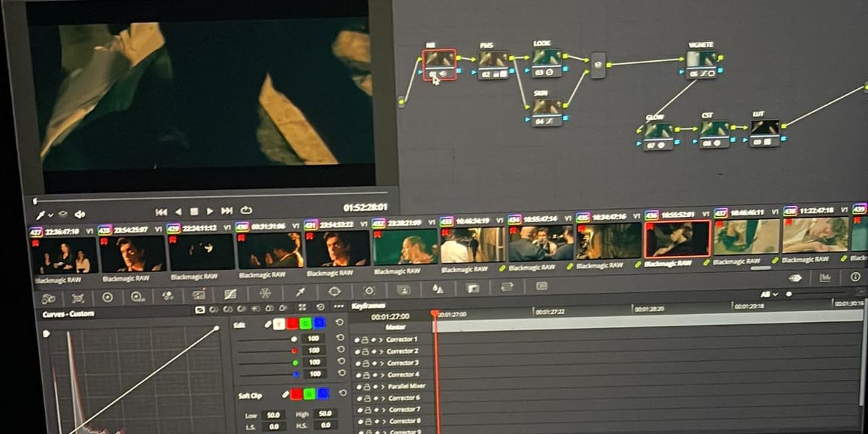Open the curves panel three-dot options menu
Viewport: 868px width, 434px height.
340,307
